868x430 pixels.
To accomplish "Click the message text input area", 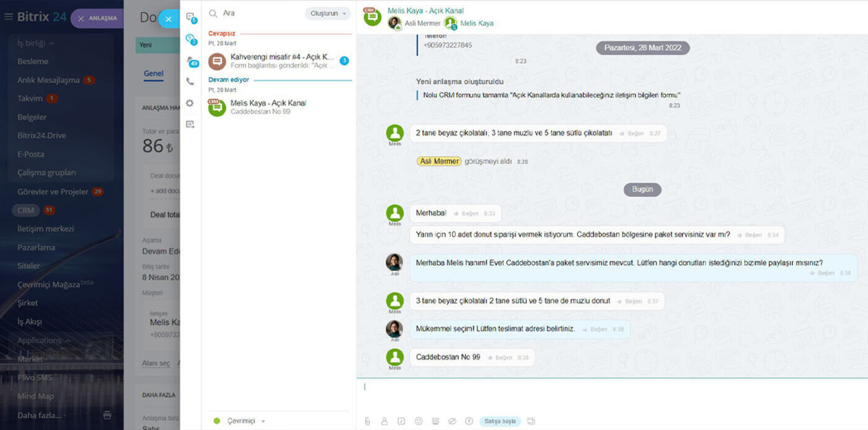I will [612, 394].
